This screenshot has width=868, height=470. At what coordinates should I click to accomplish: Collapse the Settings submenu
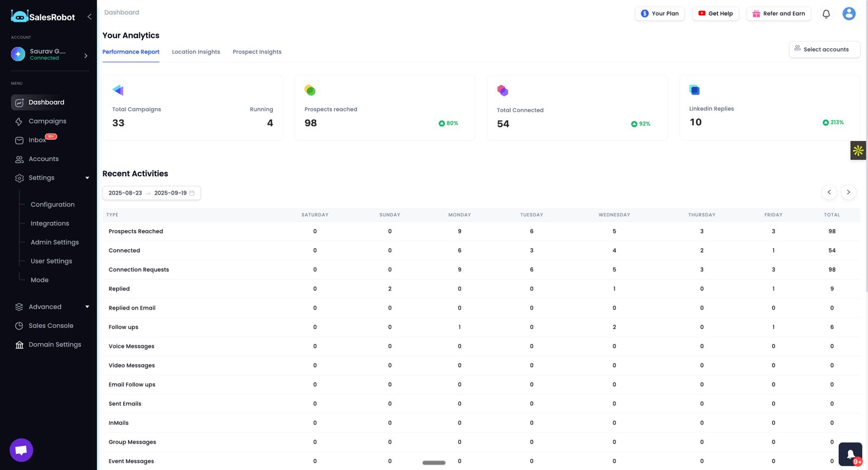click(x=87, y=178)
